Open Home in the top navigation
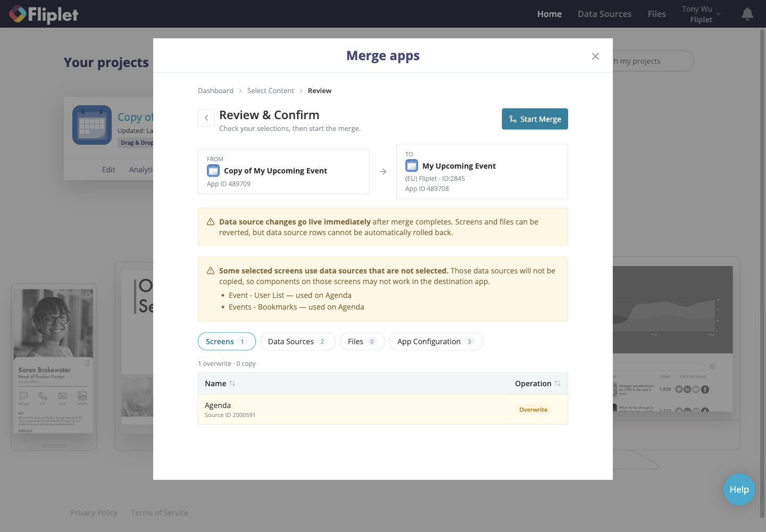 coord(549,14)
